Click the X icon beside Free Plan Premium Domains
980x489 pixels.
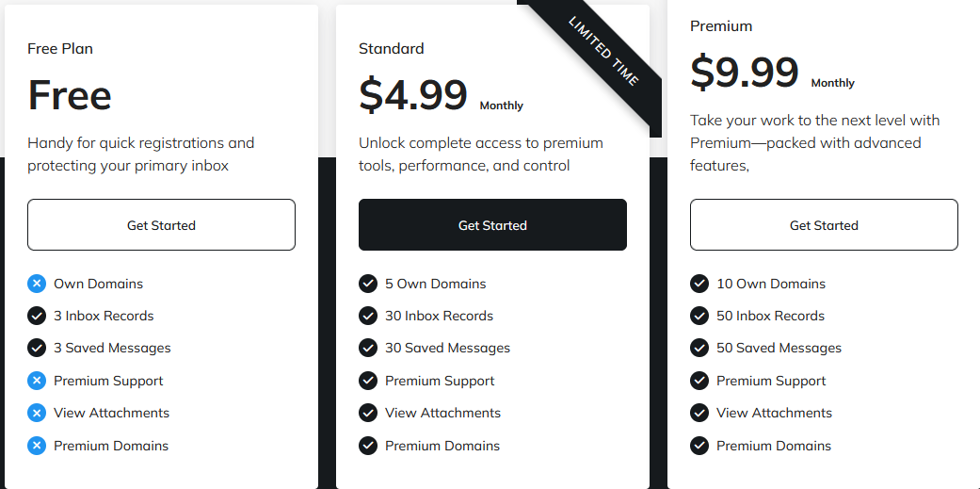point(37,446)
